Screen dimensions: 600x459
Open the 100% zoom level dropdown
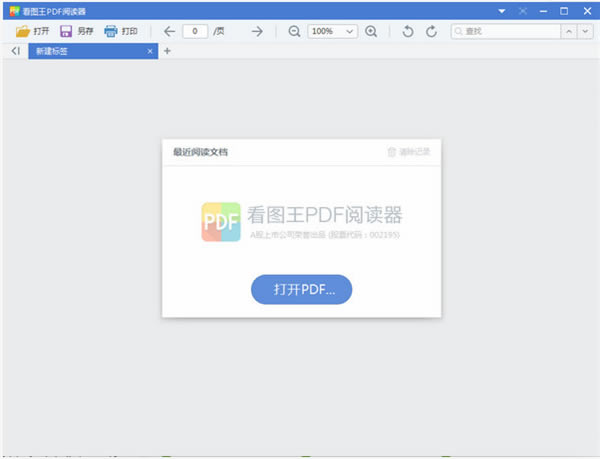coord(349,31)
